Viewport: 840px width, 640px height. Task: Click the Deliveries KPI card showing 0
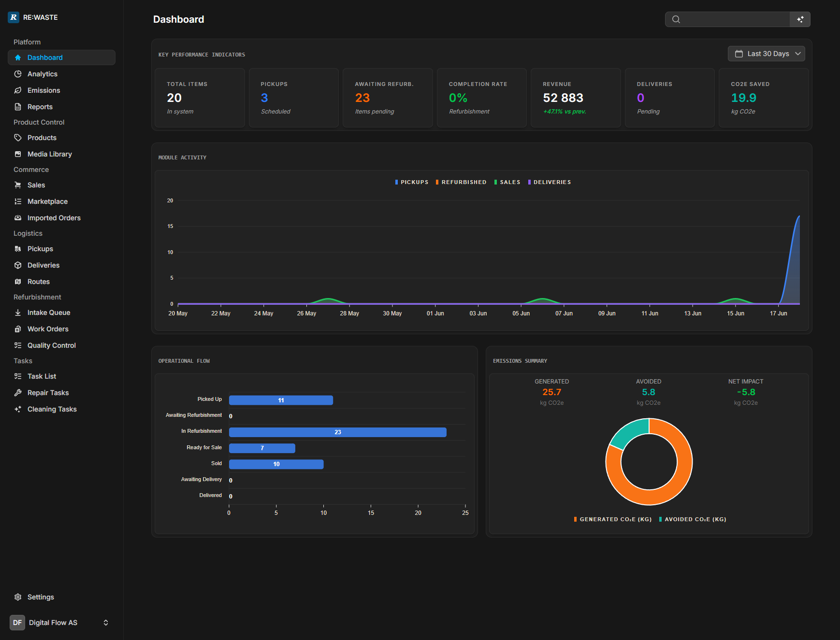click(670, 98)
